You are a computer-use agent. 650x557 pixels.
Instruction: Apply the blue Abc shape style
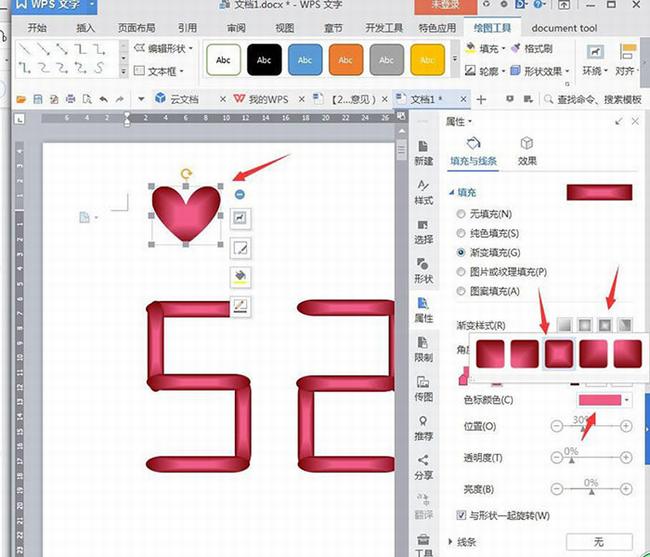pyautogui.click(x=305, y=60)
